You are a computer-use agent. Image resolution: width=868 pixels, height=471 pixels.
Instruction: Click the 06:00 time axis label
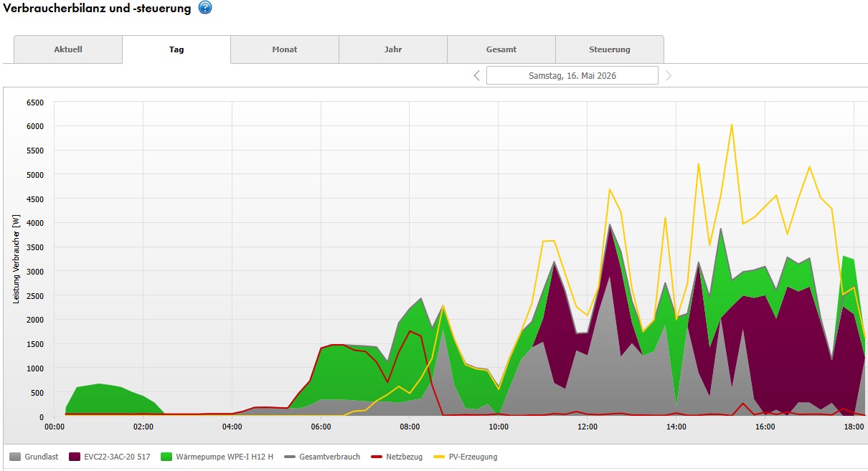click(x=321, y=427)
